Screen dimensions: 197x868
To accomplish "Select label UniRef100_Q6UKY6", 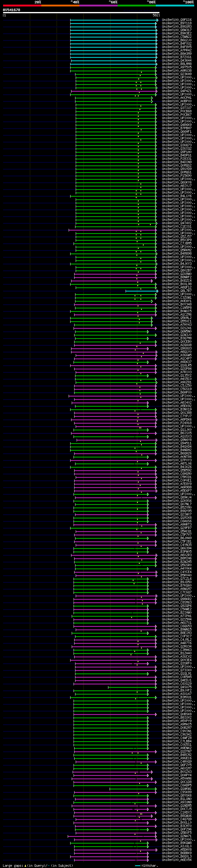I will pos(177,182).
